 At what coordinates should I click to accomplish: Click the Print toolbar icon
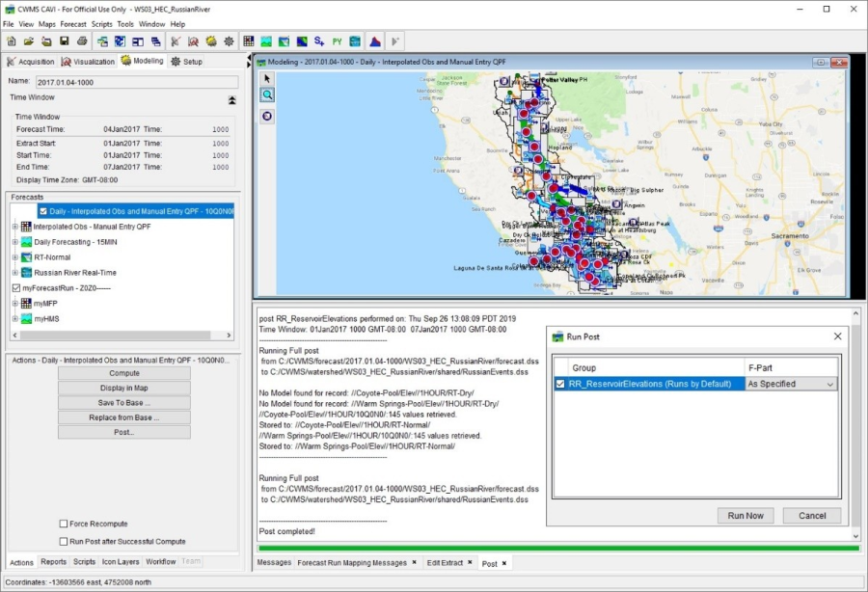pyautogui.click(x=82, y=41)
